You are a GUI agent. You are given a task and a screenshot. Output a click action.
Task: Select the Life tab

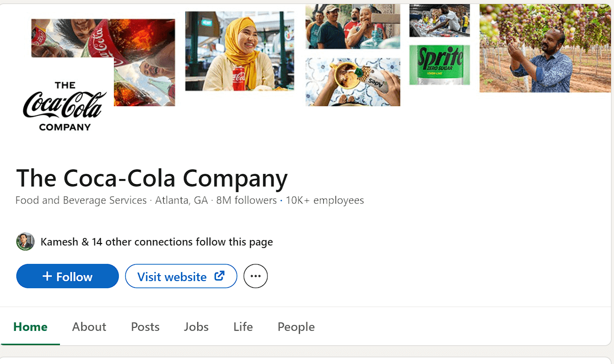242,327
